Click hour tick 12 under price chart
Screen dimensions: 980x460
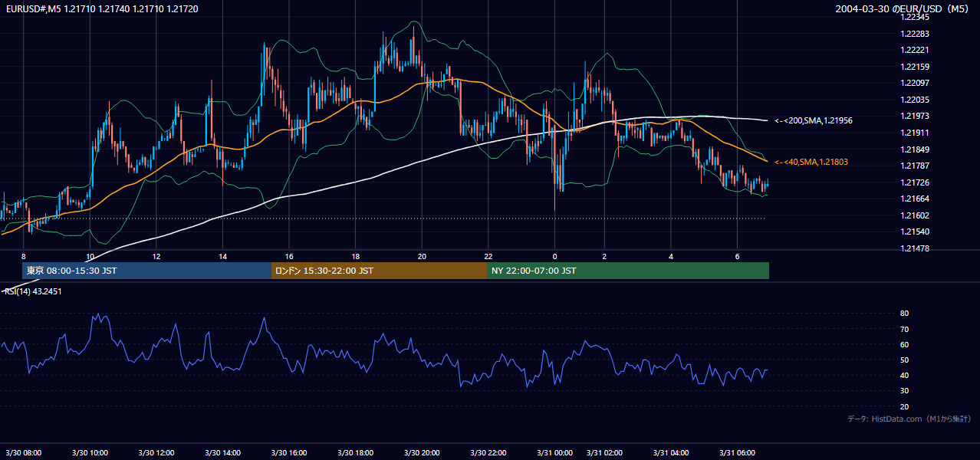pos(156,256)
